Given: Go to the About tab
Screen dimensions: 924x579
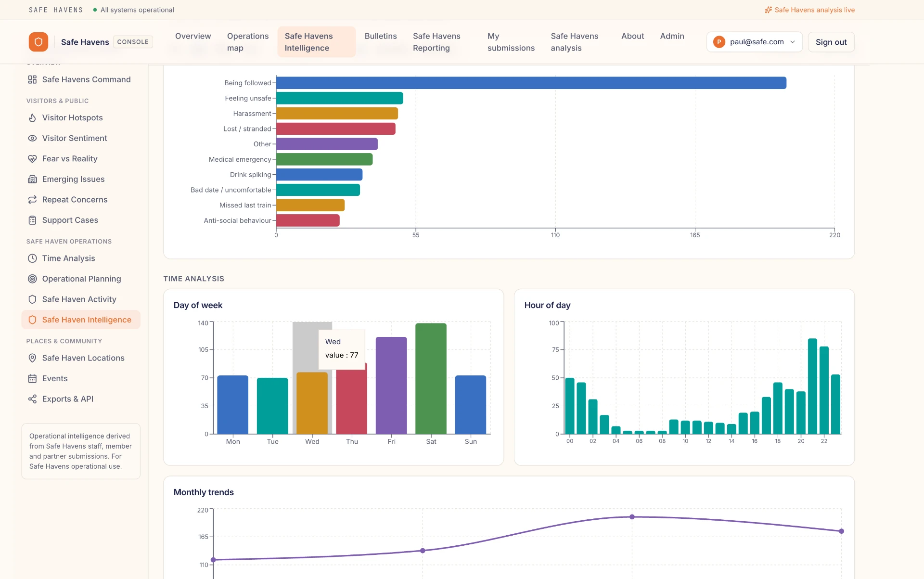Looking at the screenshot, I should click(x=632, y=36).
